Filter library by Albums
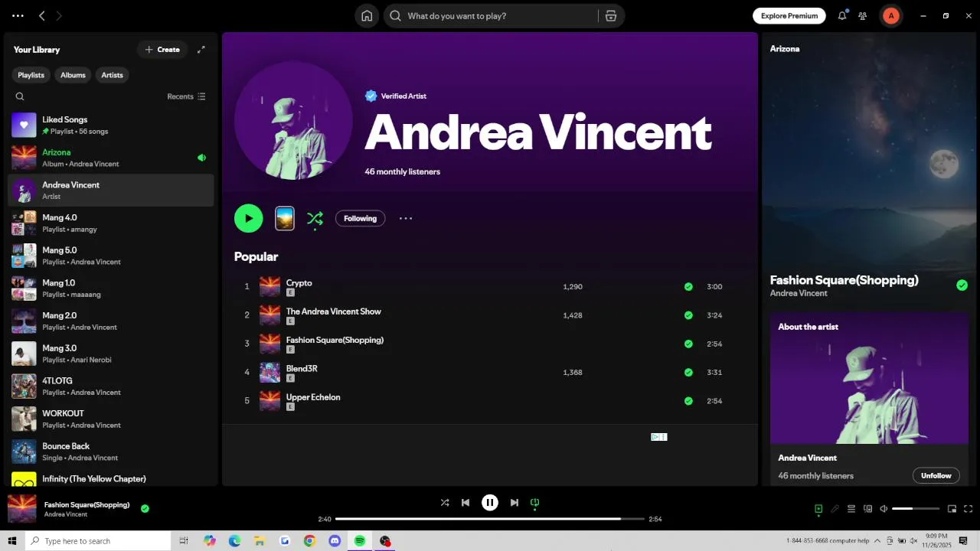Screen dimensions: 980x551 pos(73,75)
